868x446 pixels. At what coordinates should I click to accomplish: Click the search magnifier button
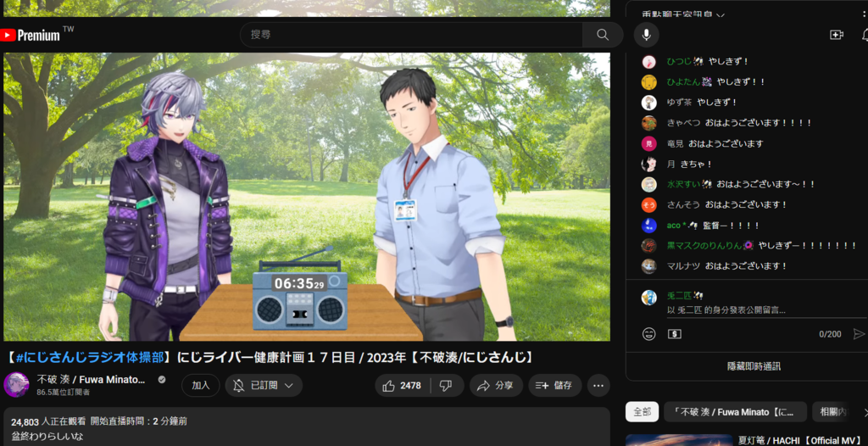tap(603, 35)
